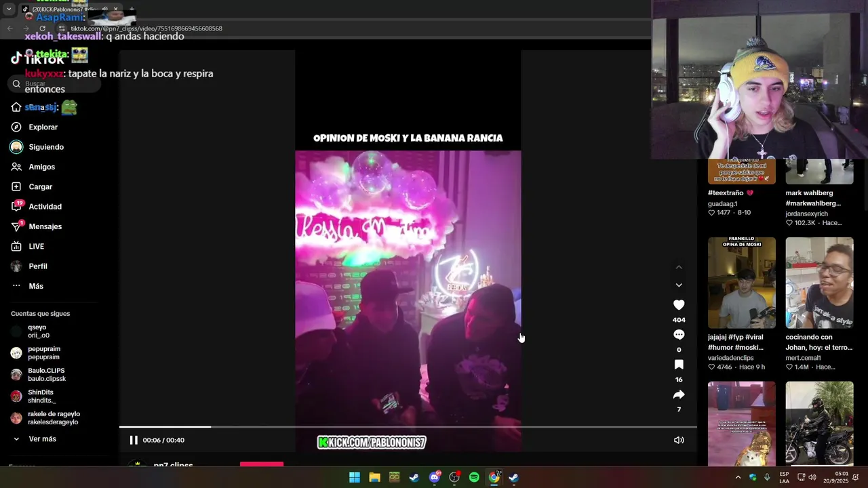
Task: Open the motorcycle rider video thumbnail
Action: 819,424
